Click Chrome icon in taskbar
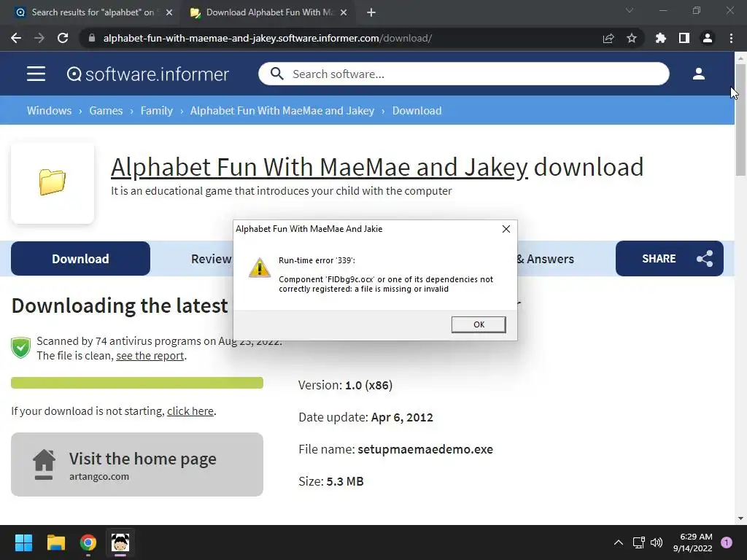 tap(88, 542)
